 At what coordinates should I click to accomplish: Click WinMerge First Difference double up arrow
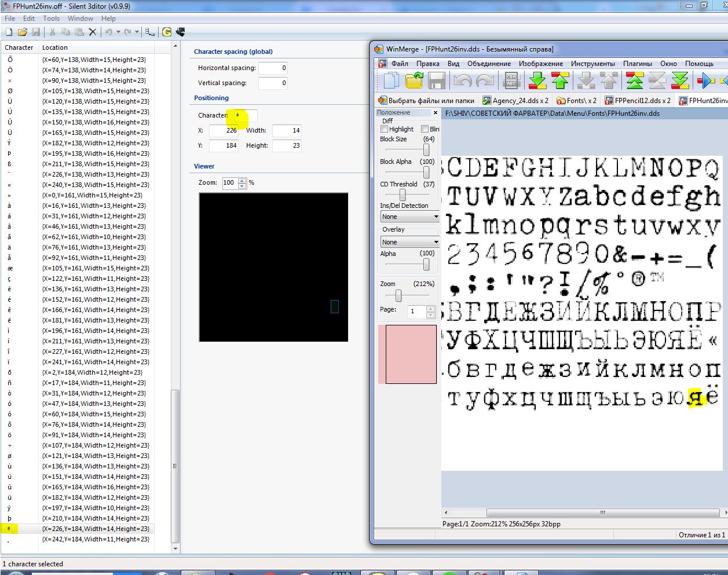635,81
